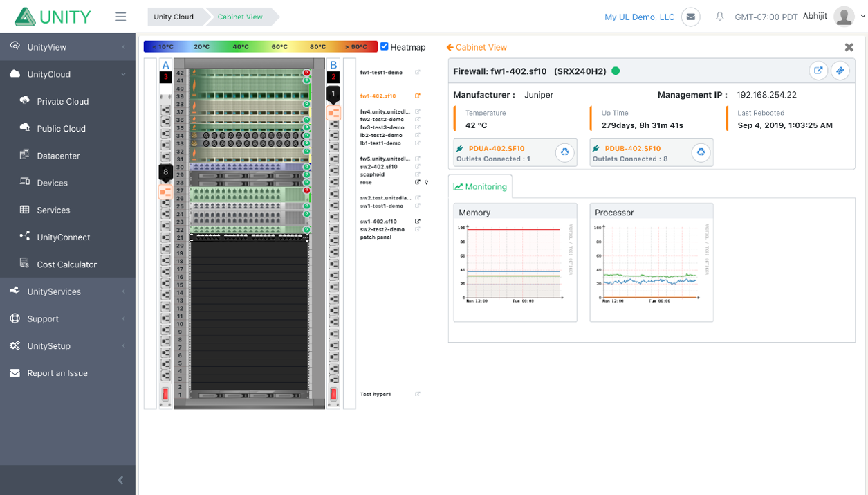
Task: Click red status indicator at rack unit 42
Action: 306,73
